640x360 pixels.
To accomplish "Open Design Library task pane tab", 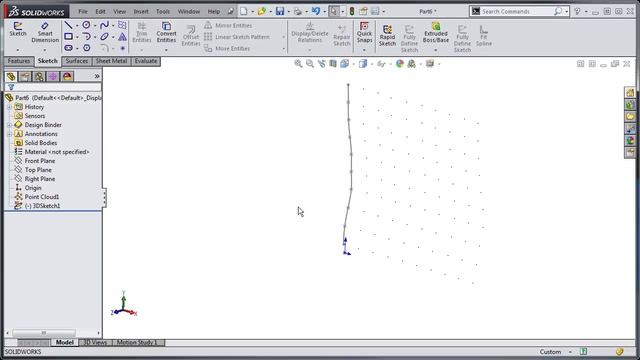I will pyautogui.click(x=630, y=105).
